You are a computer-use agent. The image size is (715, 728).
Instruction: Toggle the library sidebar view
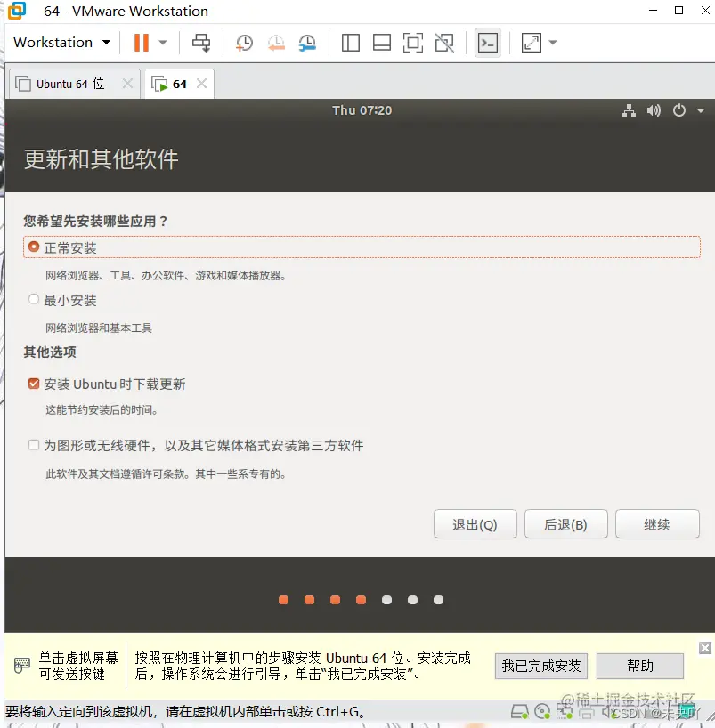pyautogui.click(x=350, y=42)
